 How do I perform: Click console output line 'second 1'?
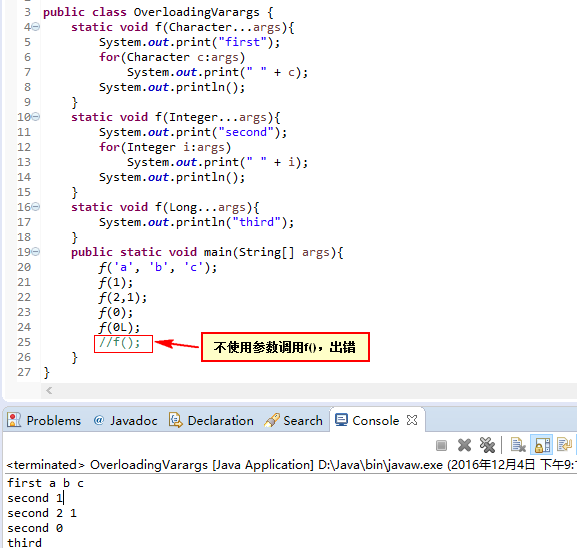(35, 498)
